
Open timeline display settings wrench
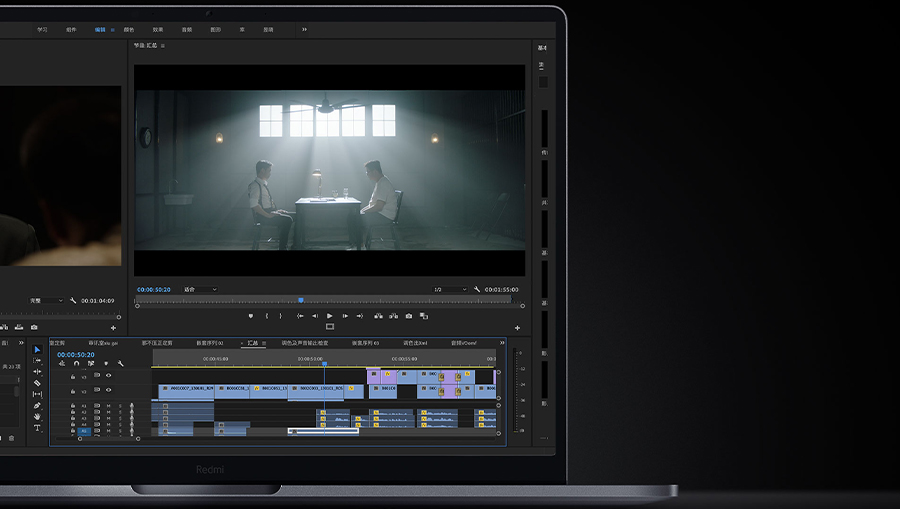121,363
